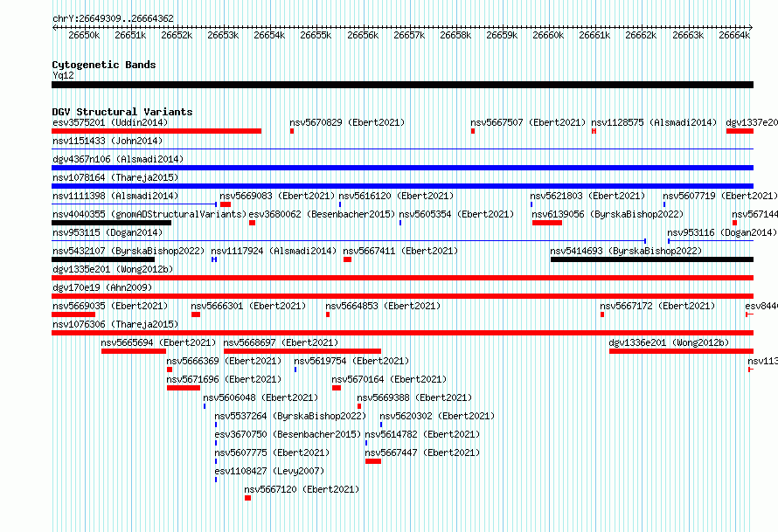Screen dimensions: 778x532
Task: Open nsv5667120 (Ebert2021) entry
Action: point(302,489)
